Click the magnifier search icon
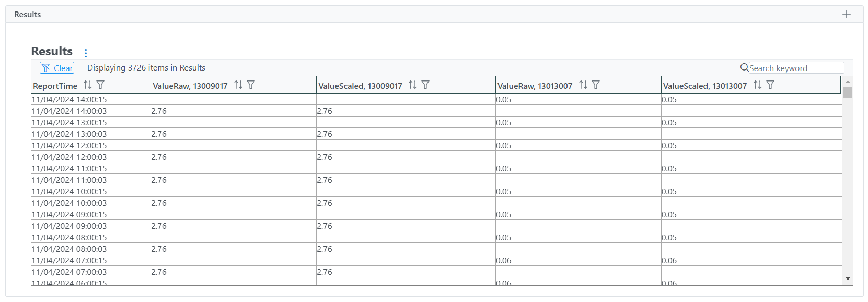Screen dimensions: 868x302 (x=744, y=67)
